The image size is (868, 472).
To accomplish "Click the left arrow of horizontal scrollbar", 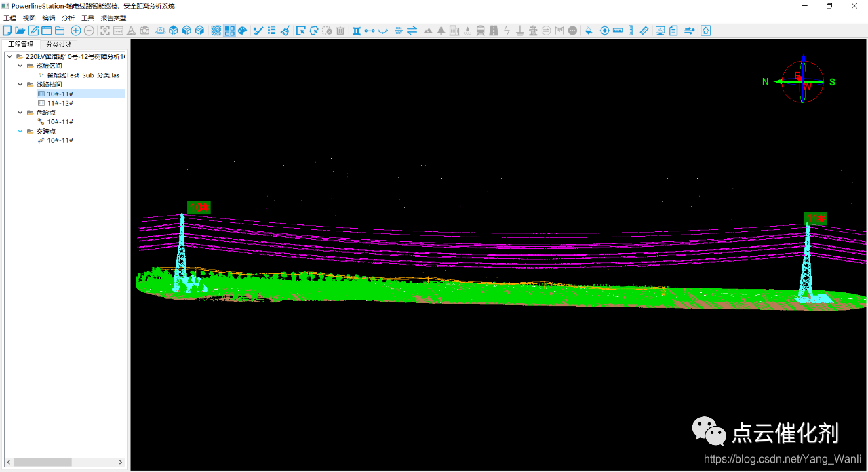I will coord(8,462).
